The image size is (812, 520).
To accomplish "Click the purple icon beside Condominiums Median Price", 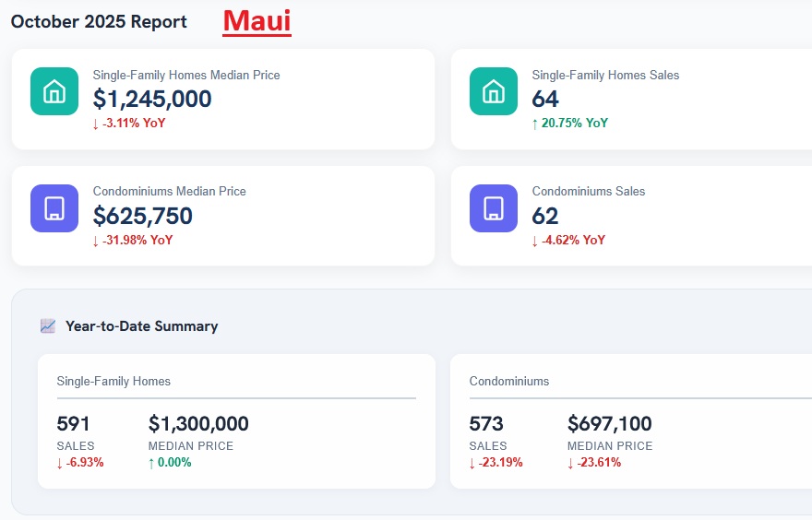I will tap(54, 208).
